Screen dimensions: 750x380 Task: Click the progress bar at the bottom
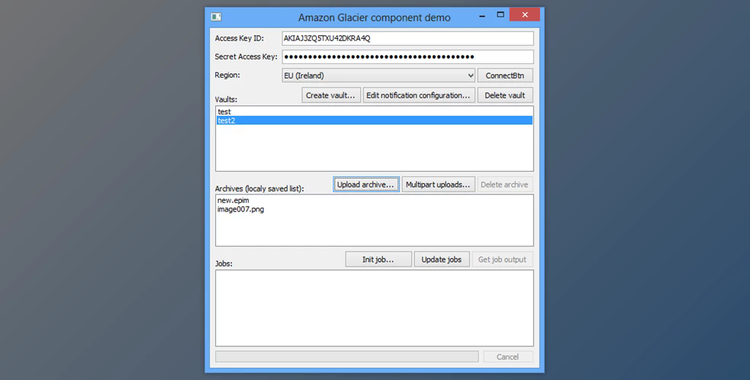pos(347,357)
